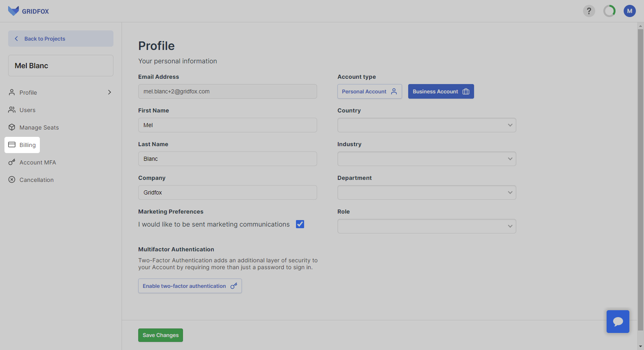Click the Cancellation circle-x icon
Viewport: 644px width, 350px height.
point(12,180)
